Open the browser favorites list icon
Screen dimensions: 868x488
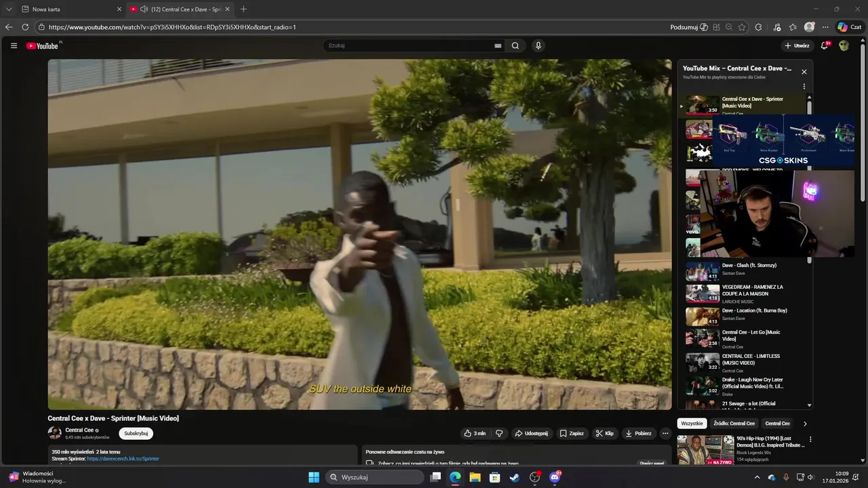793,27
